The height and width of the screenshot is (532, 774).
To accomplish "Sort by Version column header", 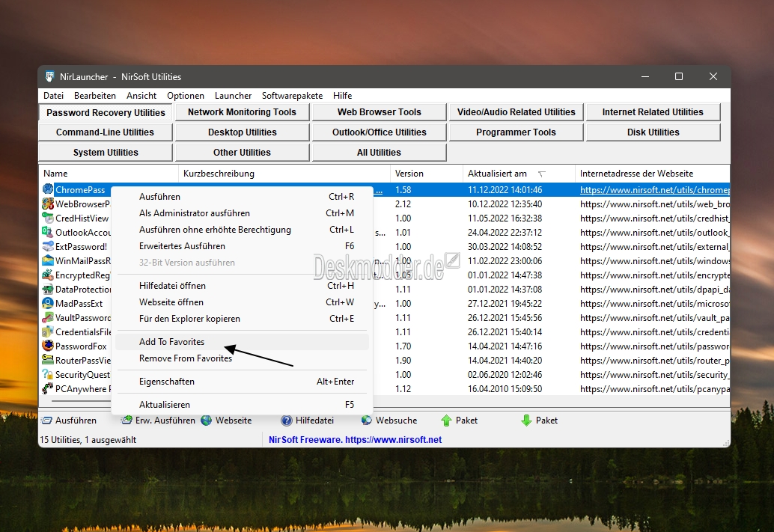I will coord(427,174).
